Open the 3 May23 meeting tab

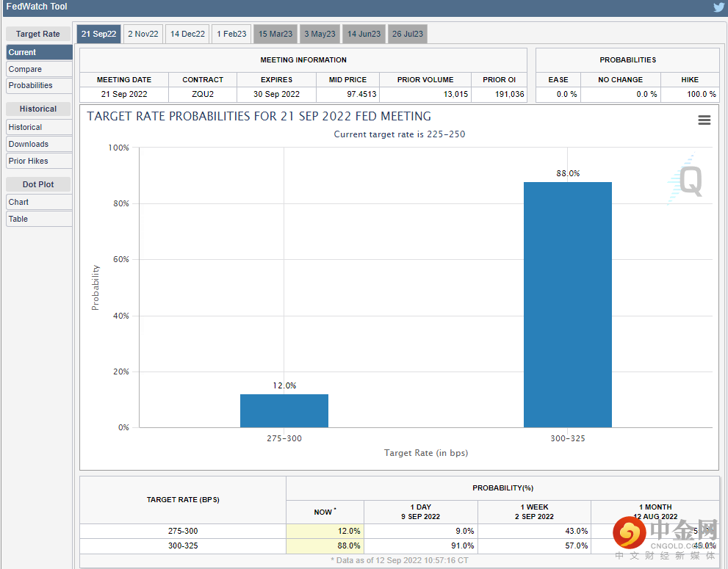pyautogui.click(x=320, y=34)
